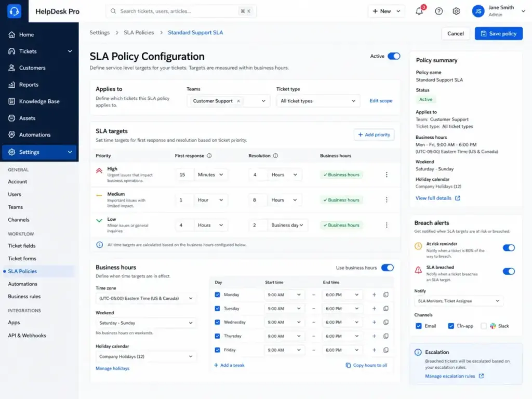This screenshot has height=399, width=532.
Task: Open the Notify recipients dropdown
Action: tap(458, 301)
